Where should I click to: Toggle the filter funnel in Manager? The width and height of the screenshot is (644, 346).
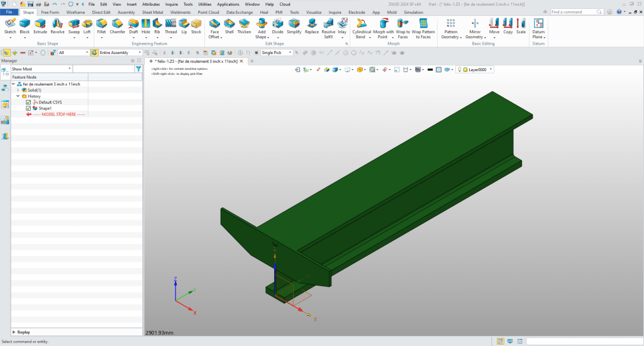pos(138,69)
